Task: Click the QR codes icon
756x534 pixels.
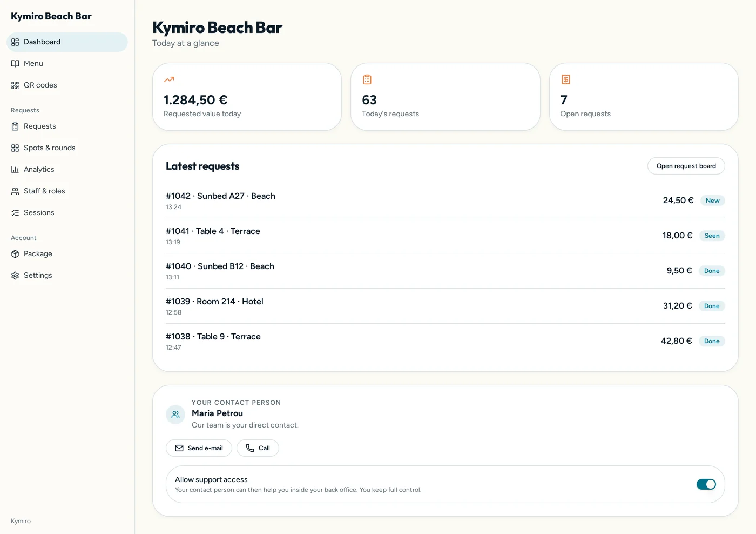Action: point(15,85)
